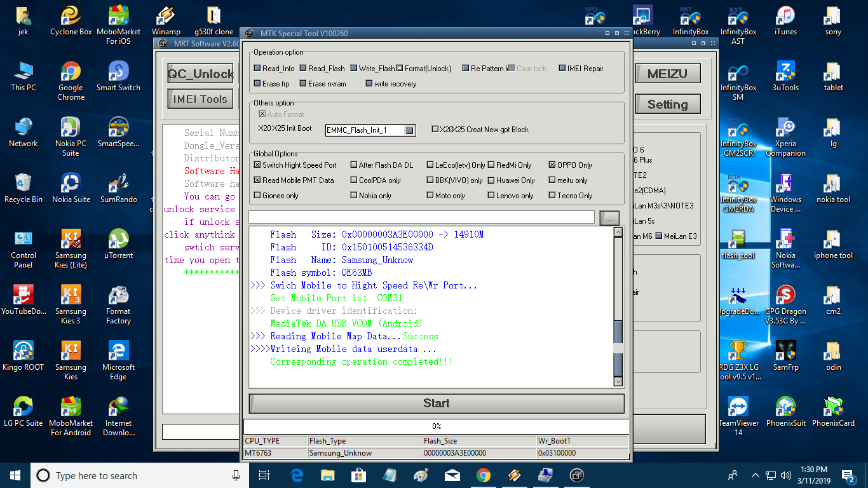Launch iTunes desktop shortcut
The width and height of the screenshot is (868, 488).
click(786, 21)
